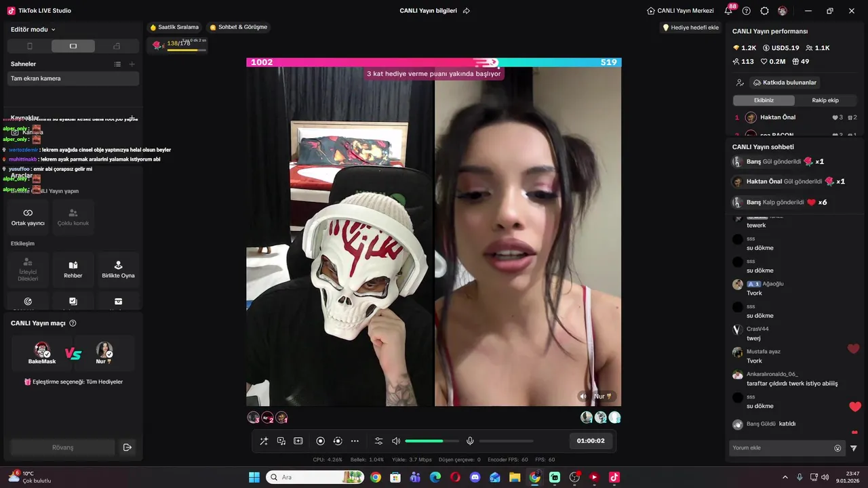Open Çoklu konuk multi-guest tool
This screenshot has width=868, height=488.
pyautogui.click(x=73, y=217)
